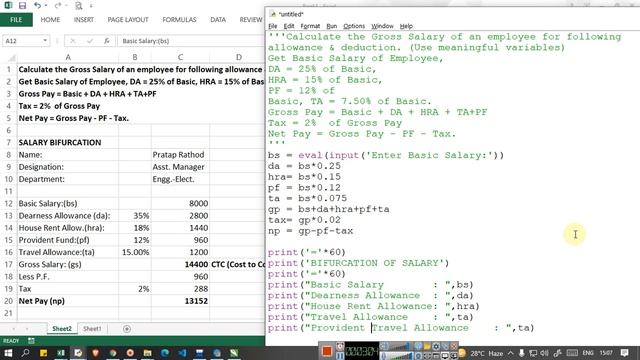640x360 pixels.
Task: Click the Insert Function fx icon
Action: (107, 41)
